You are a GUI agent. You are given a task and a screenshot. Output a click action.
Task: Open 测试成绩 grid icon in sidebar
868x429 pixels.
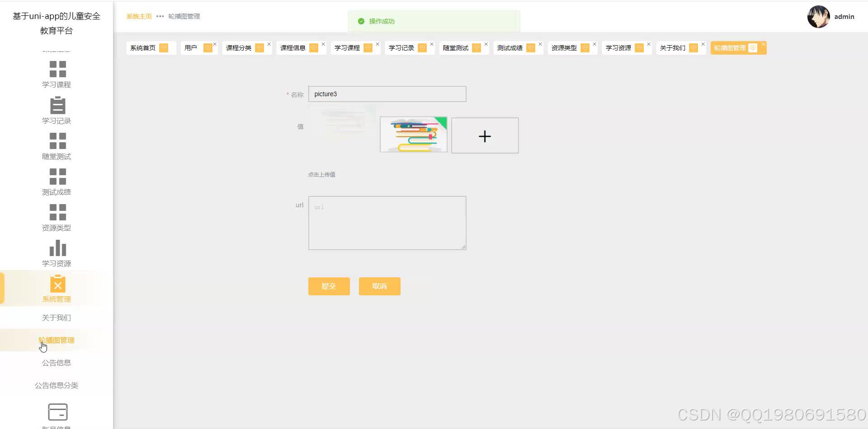pos(57,177)
